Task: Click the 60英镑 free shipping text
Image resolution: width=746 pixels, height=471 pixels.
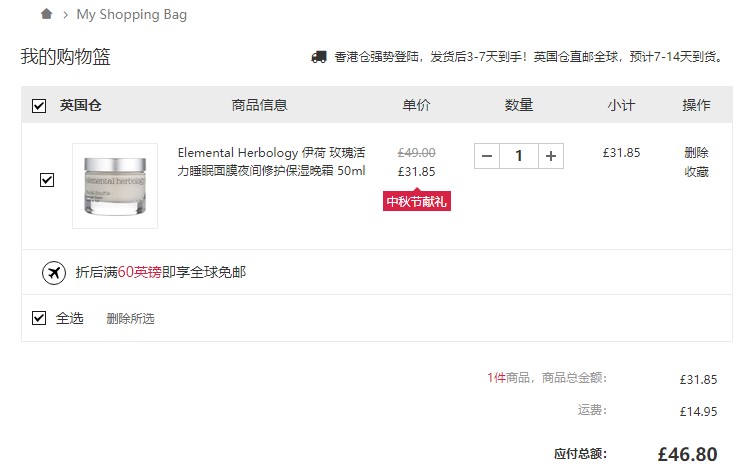Action: (139, 272)
